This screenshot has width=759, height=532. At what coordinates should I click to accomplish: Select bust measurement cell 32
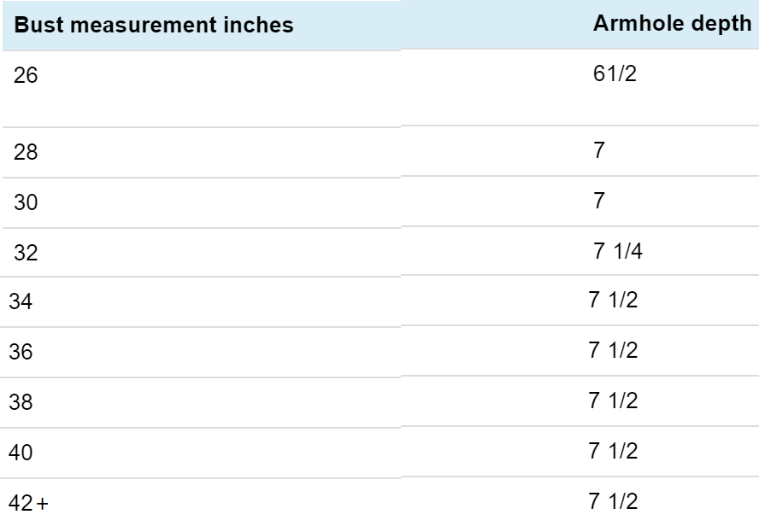click(x=27, y=253)
